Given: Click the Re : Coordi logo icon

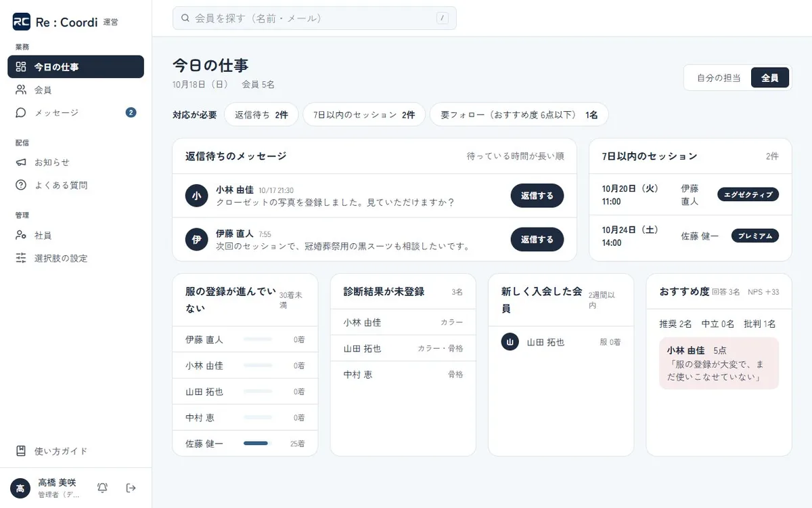Looking at the screenshot, I should (22, 22).
